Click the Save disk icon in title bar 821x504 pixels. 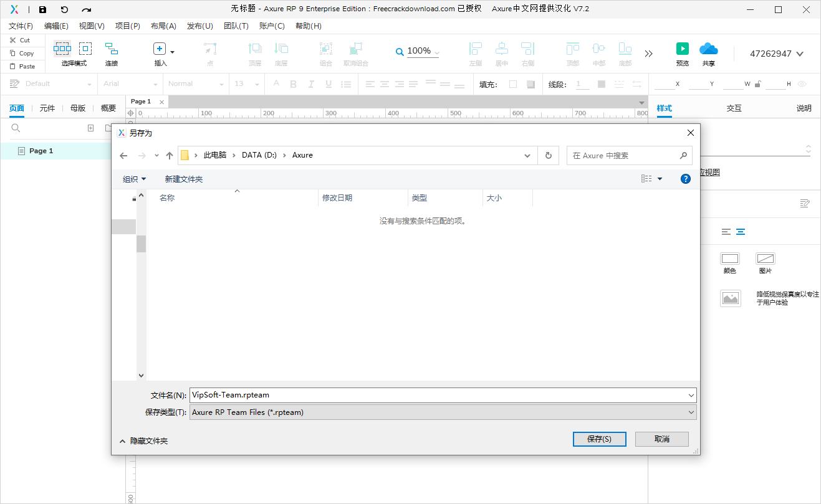point(42,9)
